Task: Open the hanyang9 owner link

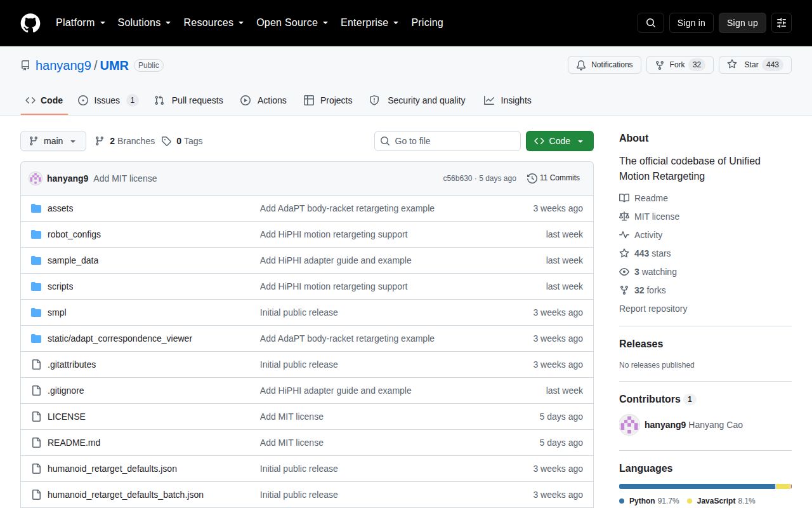Action: point(63,65)
